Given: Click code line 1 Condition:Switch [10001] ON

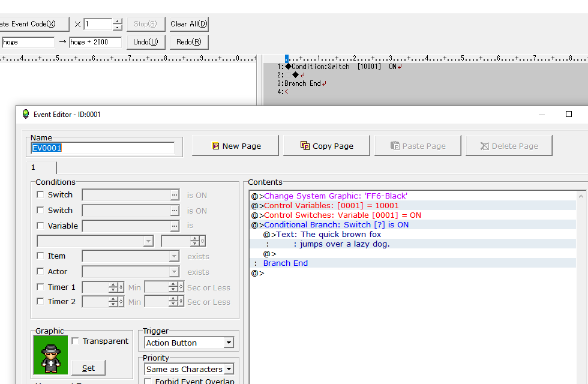Looking at the screenshot, I should click(343, 67).
